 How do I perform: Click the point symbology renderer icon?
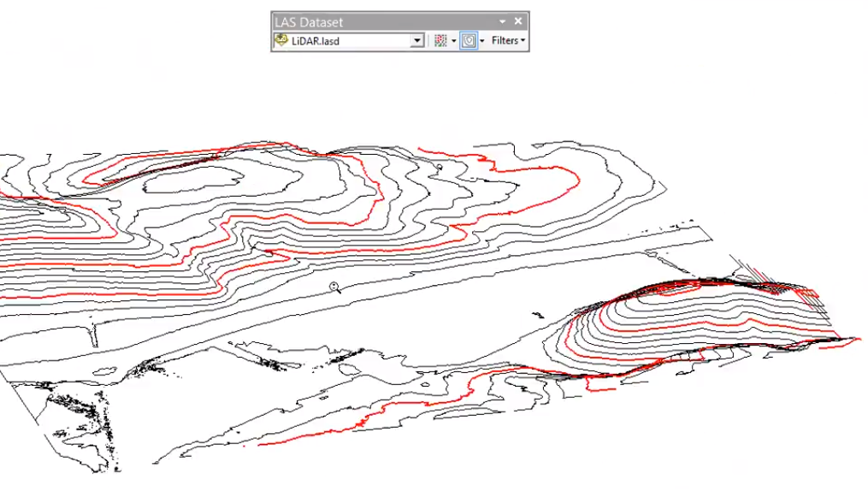click(x=440, y=40)
